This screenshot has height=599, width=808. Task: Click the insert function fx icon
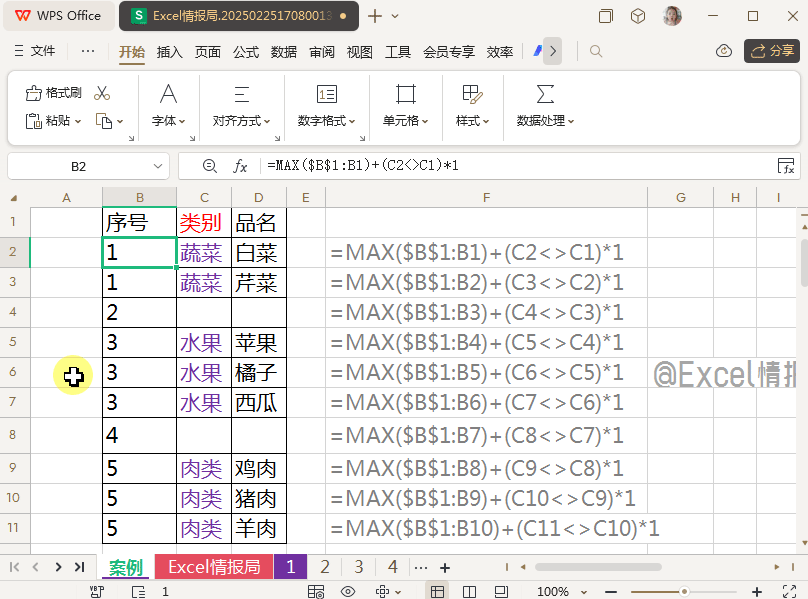coord(240,166)
